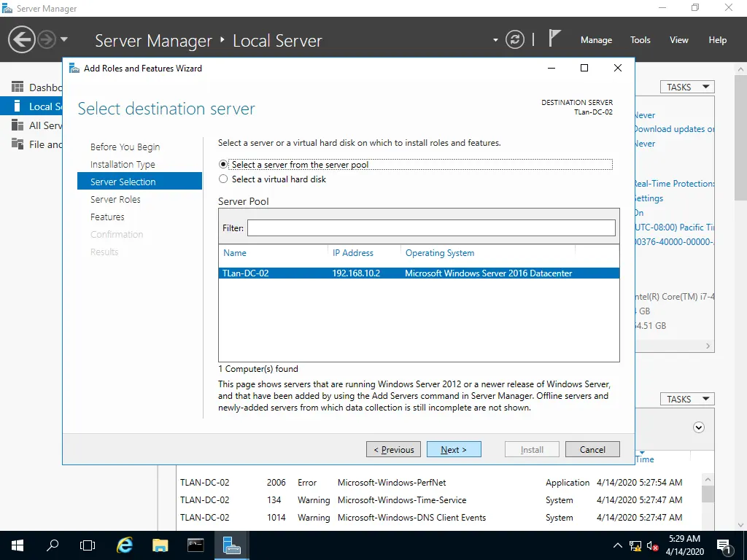This screenshot has height=560, width=747.
Task: Open the Help menu
Action: coord(718,40)
